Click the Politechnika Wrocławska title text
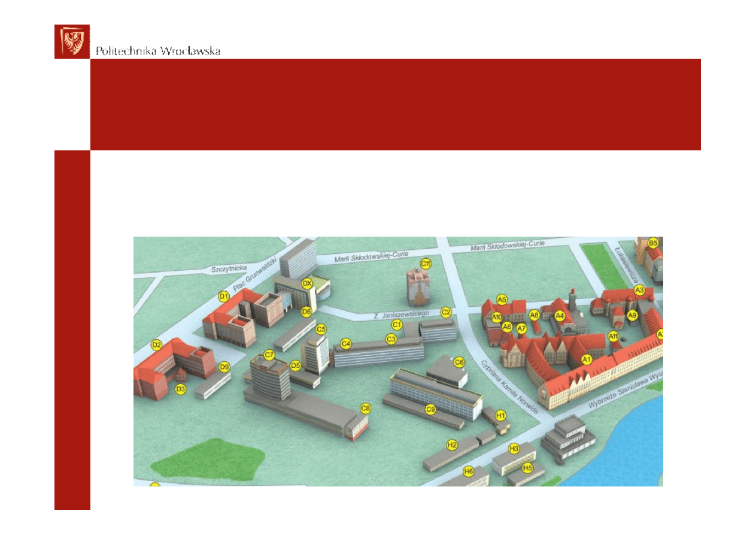This screenshot has width=756, height=535. [x=158, y=51]
